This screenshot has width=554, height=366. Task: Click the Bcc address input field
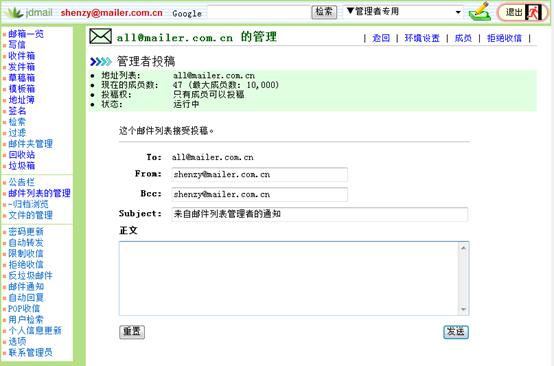(x=259, y=194)
